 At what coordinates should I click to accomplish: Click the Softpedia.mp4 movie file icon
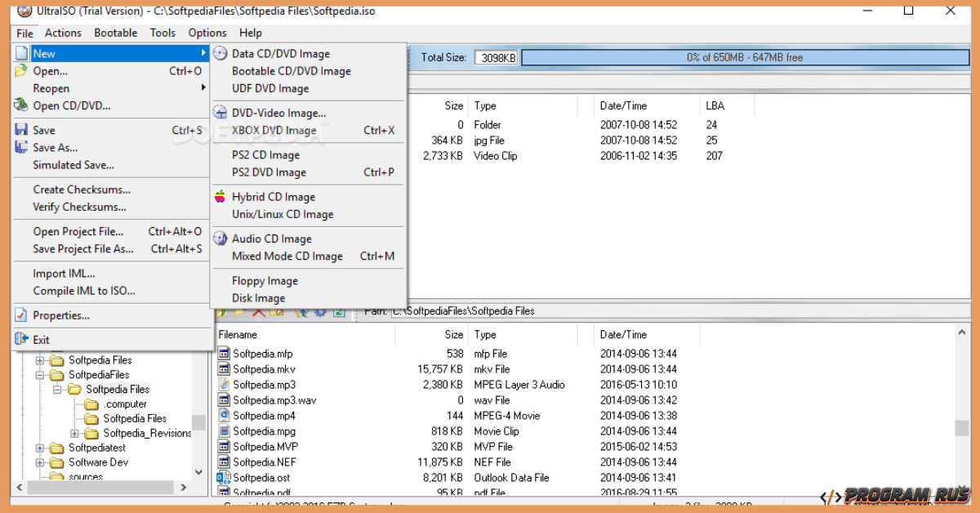coord(224,415)
